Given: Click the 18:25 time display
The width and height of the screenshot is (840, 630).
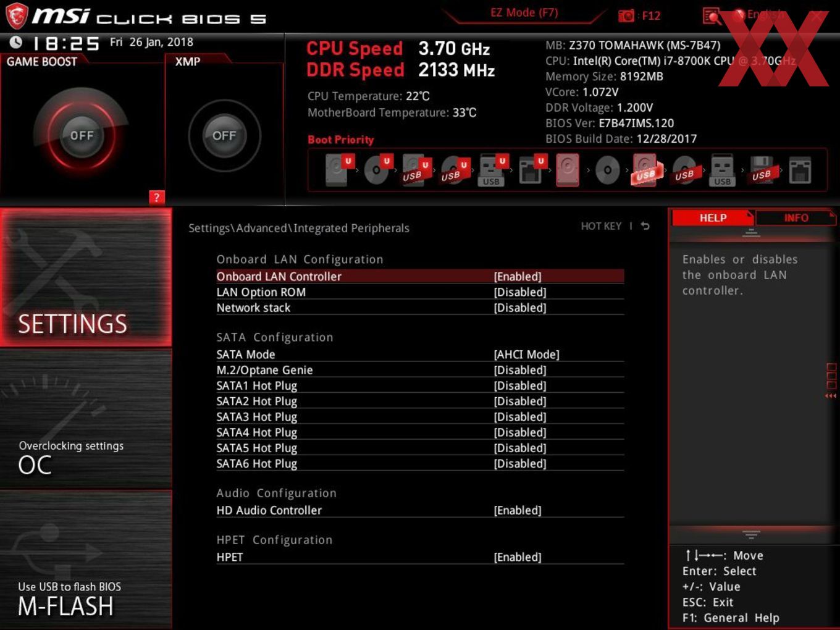Looking at the screenshot, I should (65, 43).
